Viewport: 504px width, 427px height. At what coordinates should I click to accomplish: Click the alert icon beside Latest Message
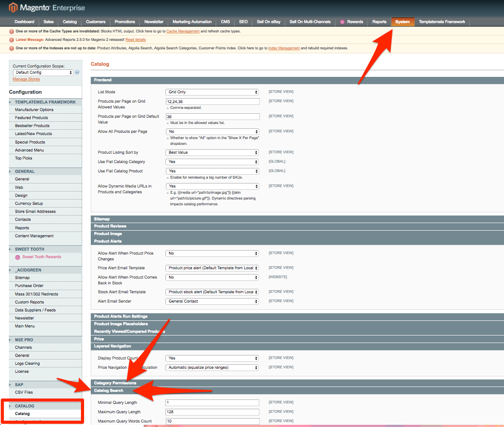pos(12,40)
